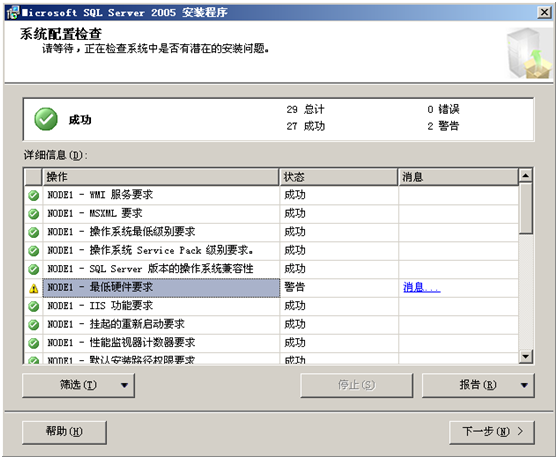This screenshot has height=459, width=558.
Task: Select row NODE1 - 挂起的重新启动要求
Action: [x=271, y=325]
